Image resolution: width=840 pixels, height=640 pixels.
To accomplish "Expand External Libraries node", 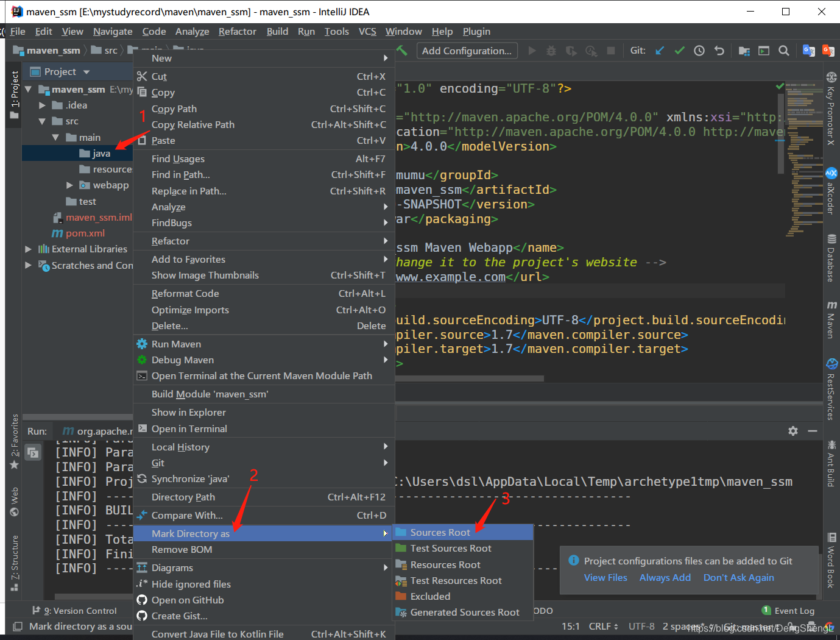I will click(28, 249).
